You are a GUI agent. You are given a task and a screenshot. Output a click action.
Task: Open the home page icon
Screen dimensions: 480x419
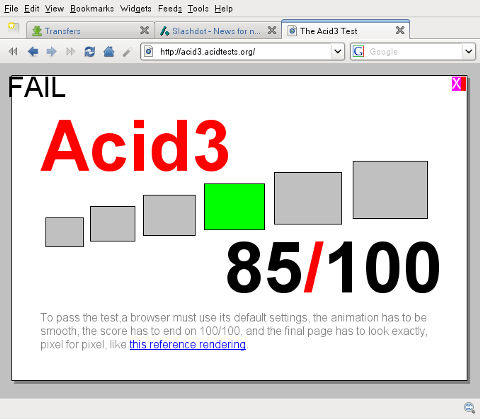point(109,52)
